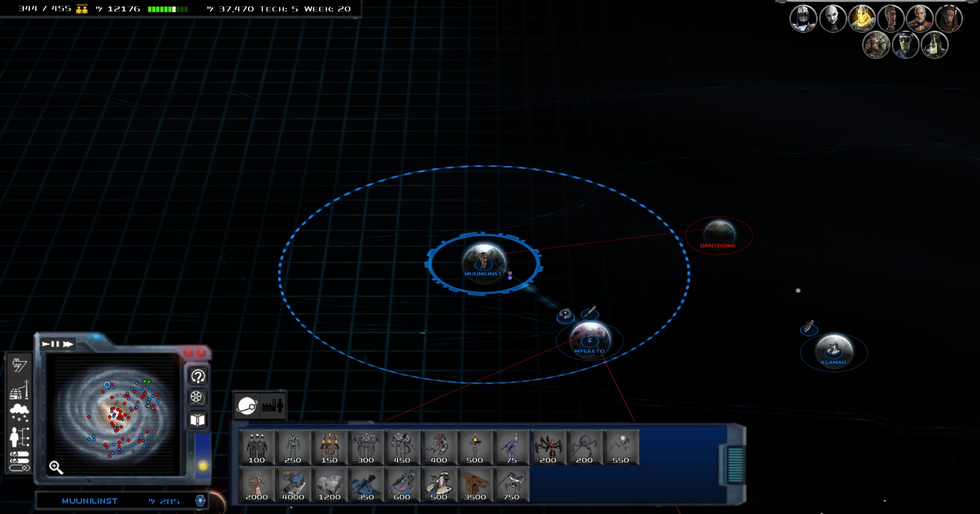Select the golden General Grievous hero portrait

pos(862,18)
